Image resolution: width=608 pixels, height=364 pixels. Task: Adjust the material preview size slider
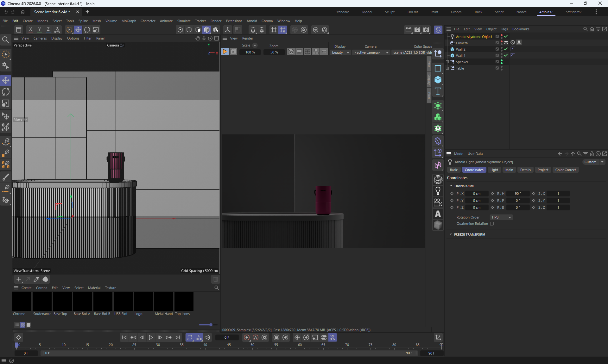211,325
